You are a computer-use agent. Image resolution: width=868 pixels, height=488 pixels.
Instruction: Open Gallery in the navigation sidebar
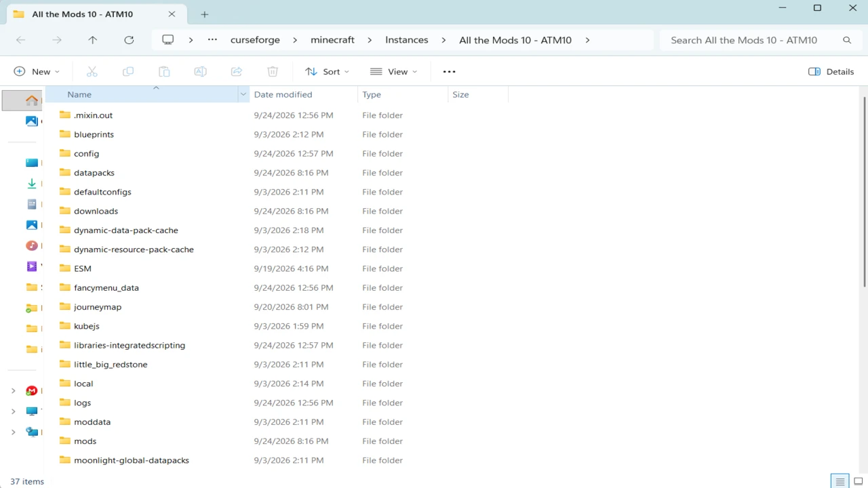pyautogui.click(x=32, y=121)
